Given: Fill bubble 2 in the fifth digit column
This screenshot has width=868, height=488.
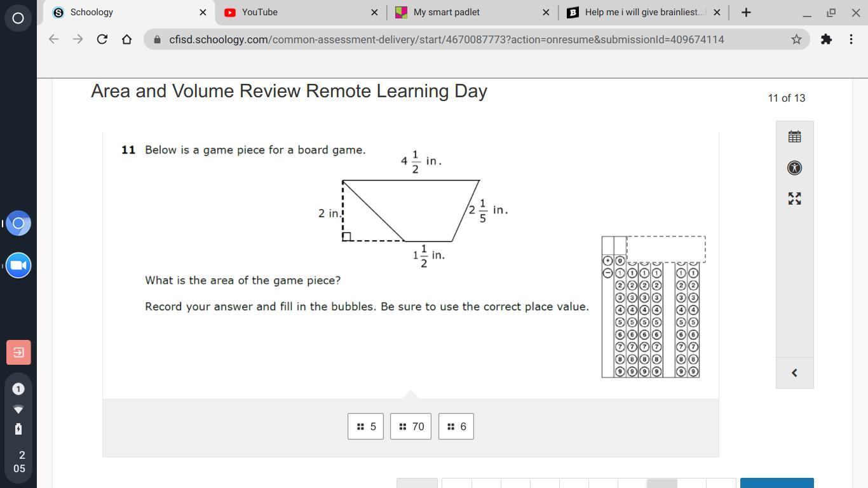Looking at the screenshot, I should (x=681, y=285).
